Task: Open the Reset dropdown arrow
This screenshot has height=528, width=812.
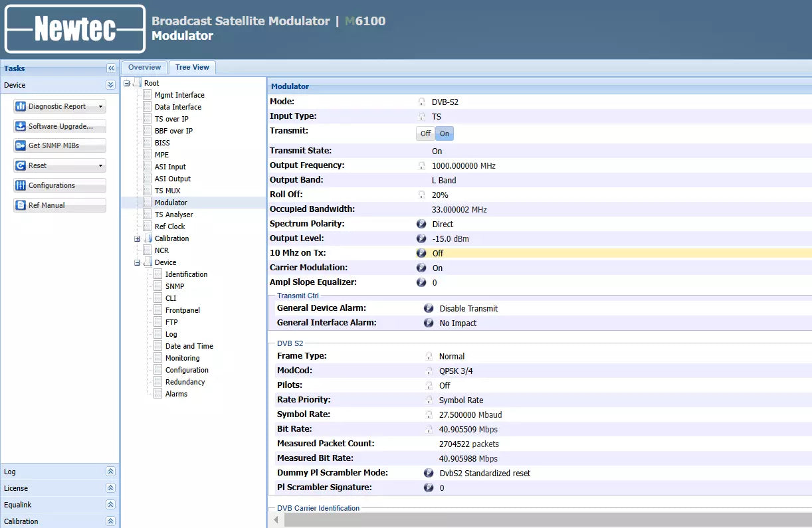Action: [x=100, y=165]
